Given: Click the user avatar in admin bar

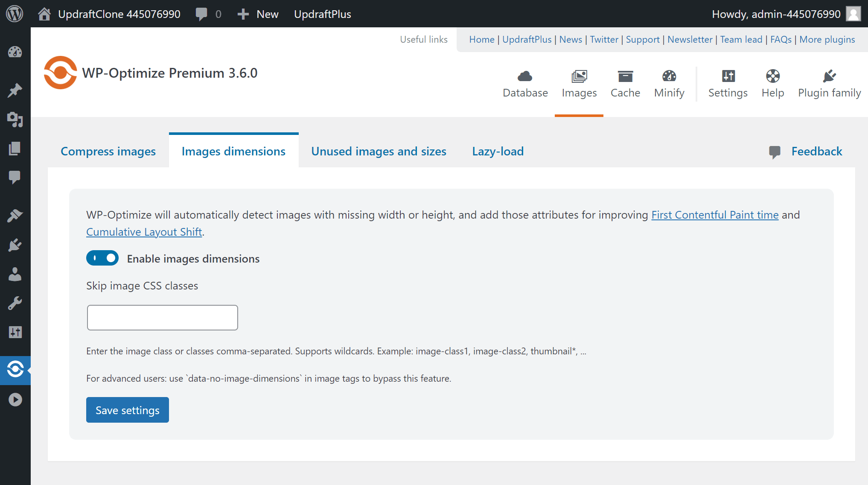Looking at the screenshot, I should 853,14.
